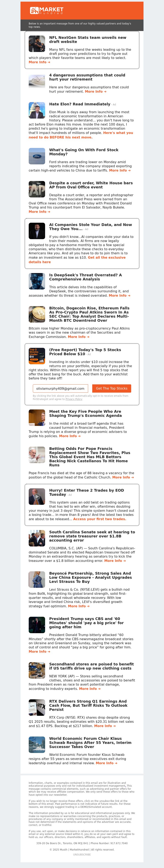Open the AP Oval Office story thumbnail
Viewport: 164px width, 868px height.
tap(37, 189)
